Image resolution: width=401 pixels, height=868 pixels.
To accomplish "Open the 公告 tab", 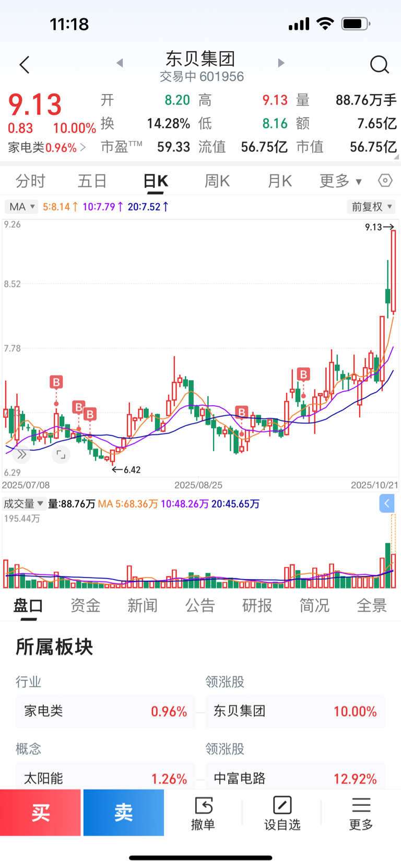I will click(200, 606).
